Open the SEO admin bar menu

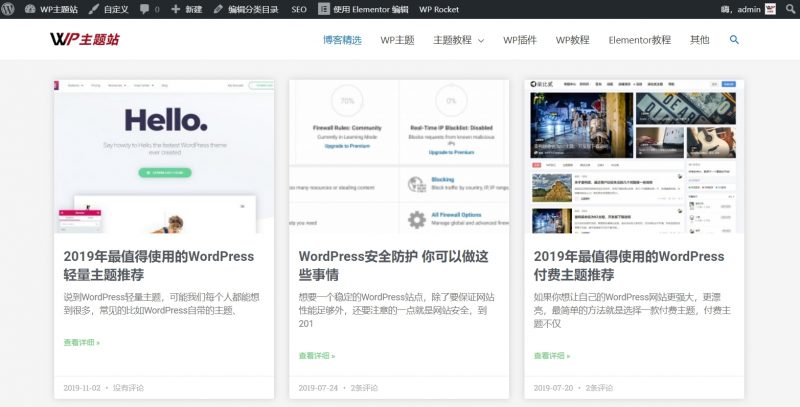(x=299, y=9)
